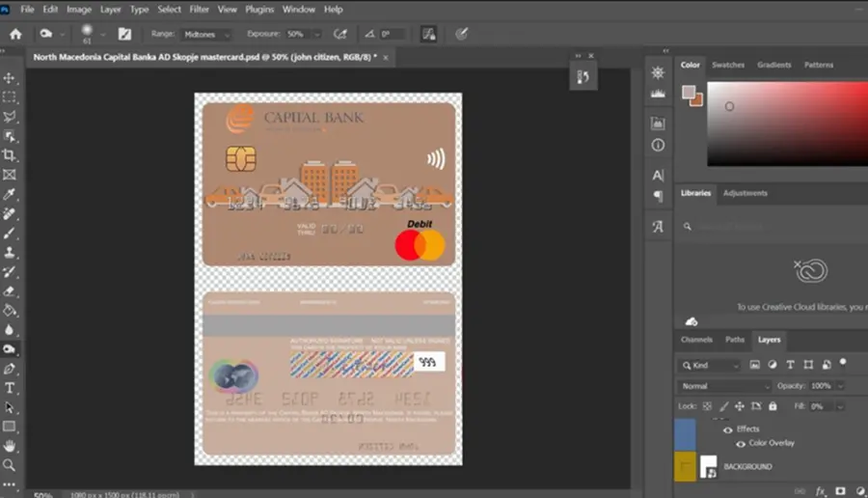Open the Filter menu

(199, 10)
